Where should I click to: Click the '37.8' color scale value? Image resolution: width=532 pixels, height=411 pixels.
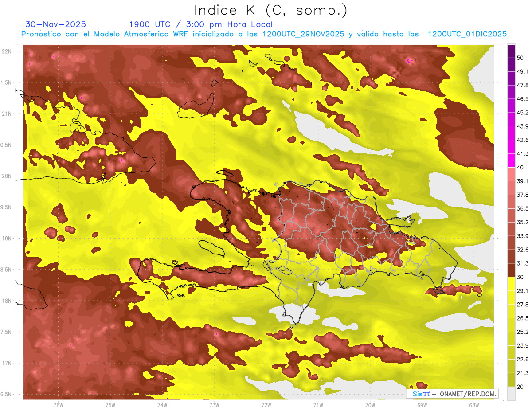pos(523,195)
